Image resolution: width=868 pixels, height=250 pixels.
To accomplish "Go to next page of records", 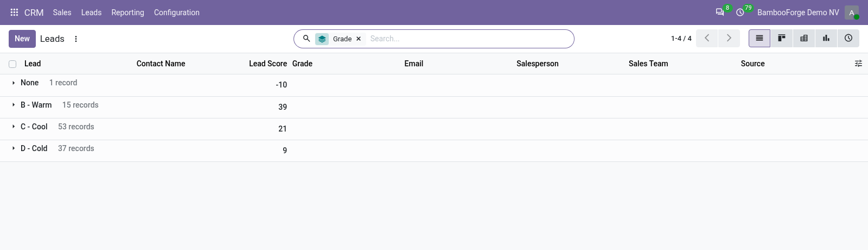I will (x=729, y=38).
